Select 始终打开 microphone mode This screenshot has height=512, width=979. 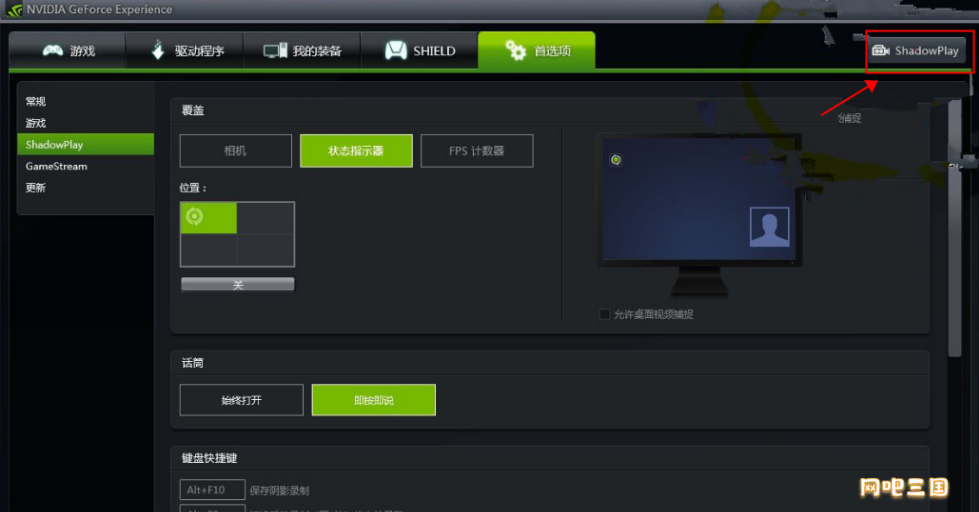[x=242, y=400]
